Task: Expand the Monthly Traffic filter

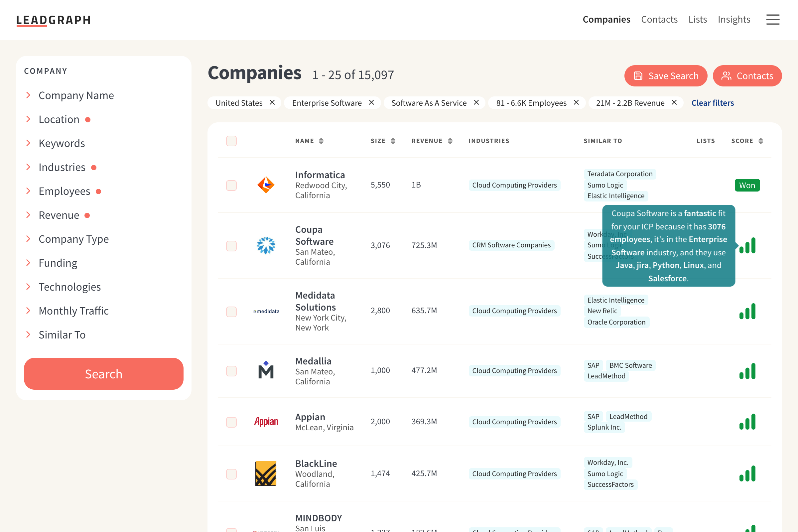Action: (x=73, y=311)
